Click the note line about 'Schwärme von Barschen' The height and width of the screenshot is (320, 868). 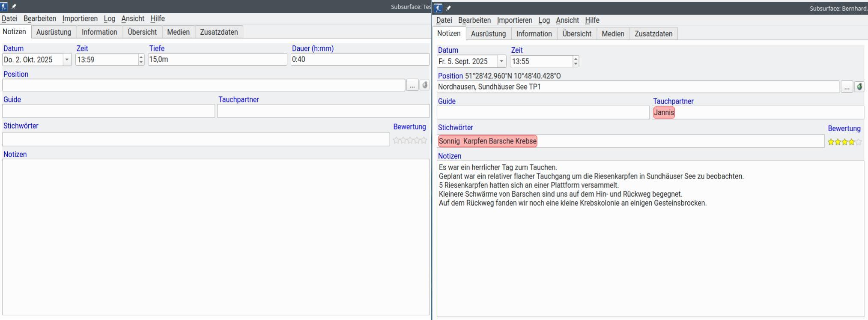tap(561, 194)
